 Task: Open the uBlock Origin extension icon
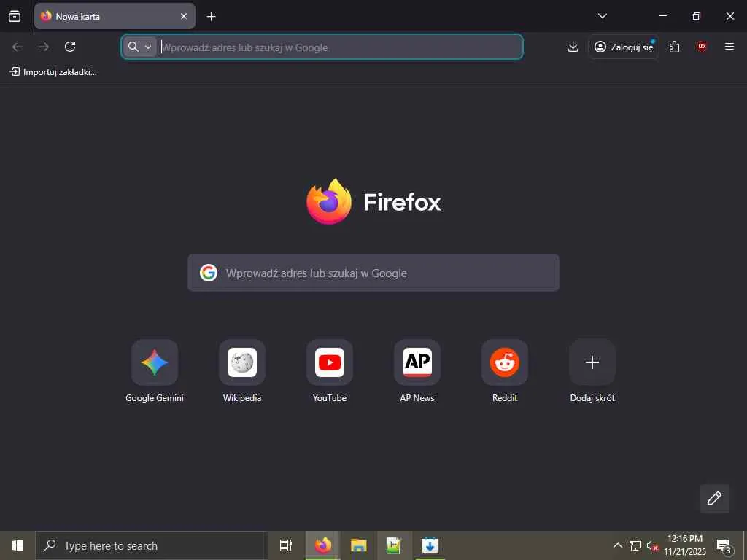click(x=701, y=47)
